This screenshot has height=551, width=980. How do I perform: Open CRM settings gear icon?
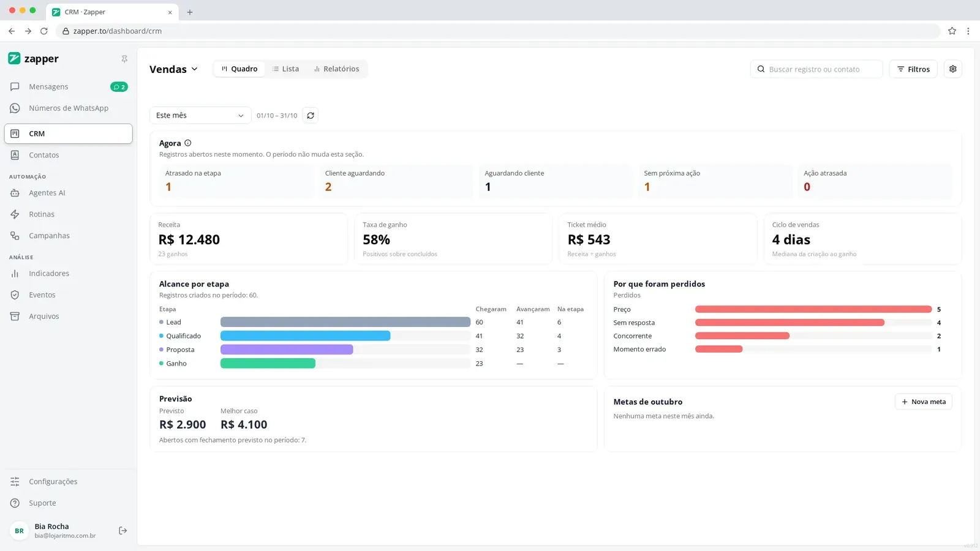(953, 69)
